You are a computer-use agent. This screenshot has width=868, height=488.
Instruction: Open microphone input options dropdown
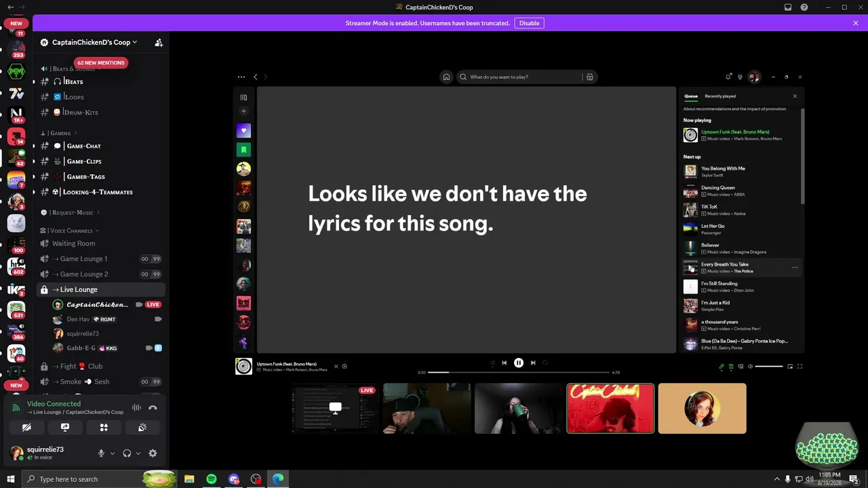click(113, 453)
